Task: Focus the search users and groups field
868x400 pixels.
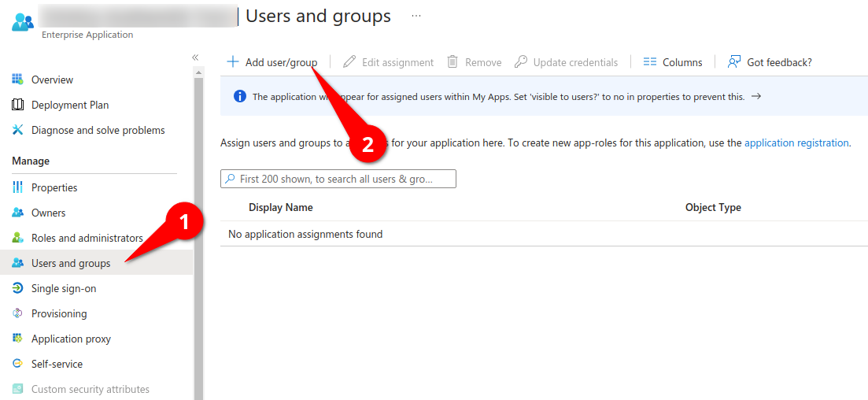Action: pos(338,179)
